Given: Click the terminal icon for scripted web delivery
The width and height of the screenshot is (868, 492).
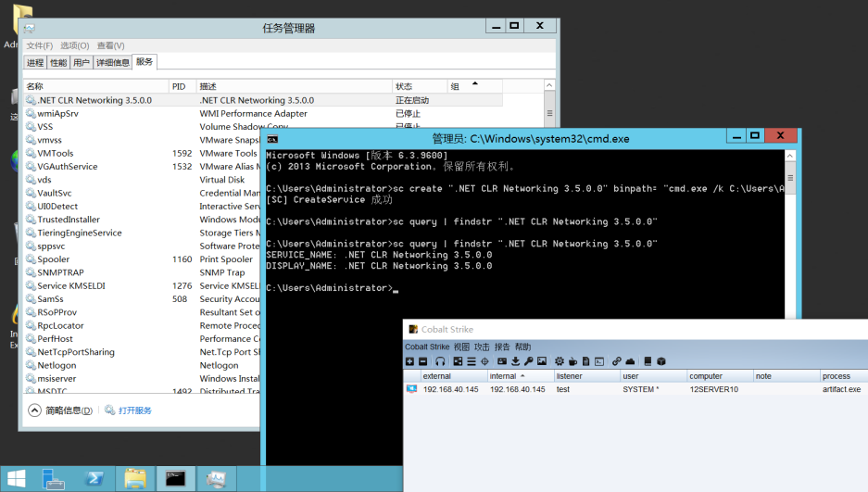Looking at the screenshot, I should pyautogui.click(x=599, y=361).
